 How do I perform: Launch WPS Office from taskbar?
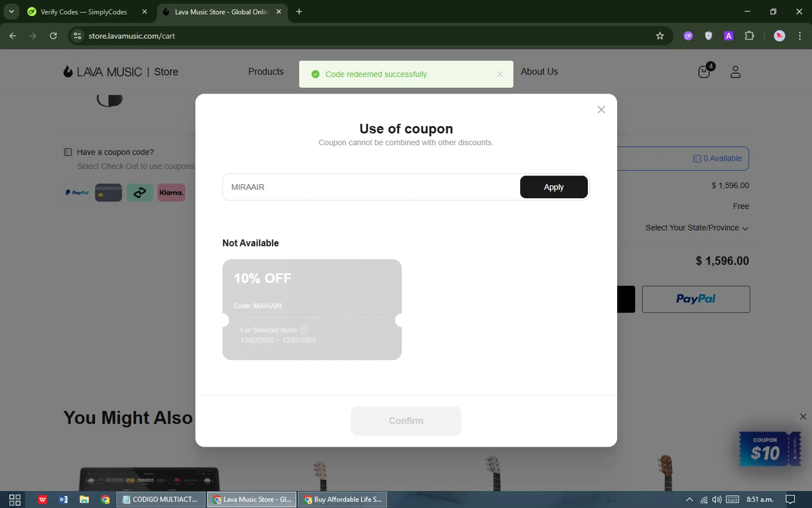click(42, 499)
